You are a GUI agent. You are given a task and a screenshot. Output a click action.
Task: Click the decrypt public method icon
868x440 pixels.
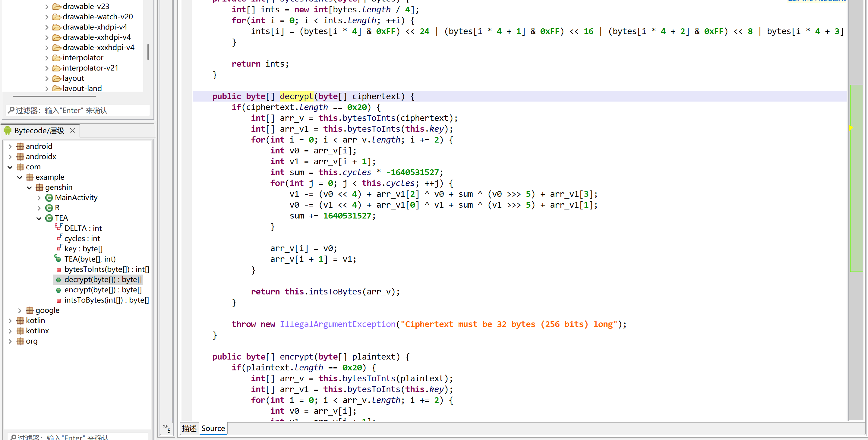point(58,280)
